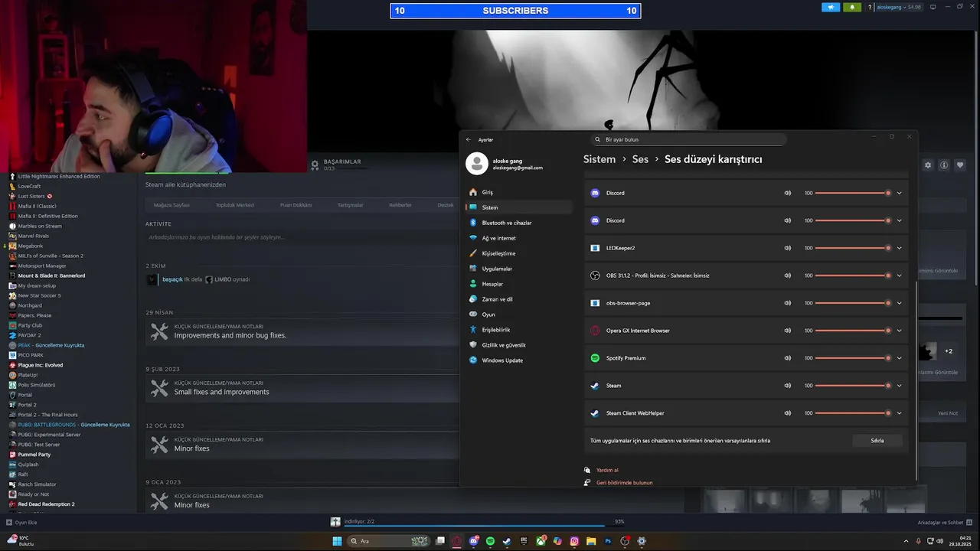Open OBS Studio from the taskbar
The height and width of the screenshot is (551, 980).
(x=625, y=541)
